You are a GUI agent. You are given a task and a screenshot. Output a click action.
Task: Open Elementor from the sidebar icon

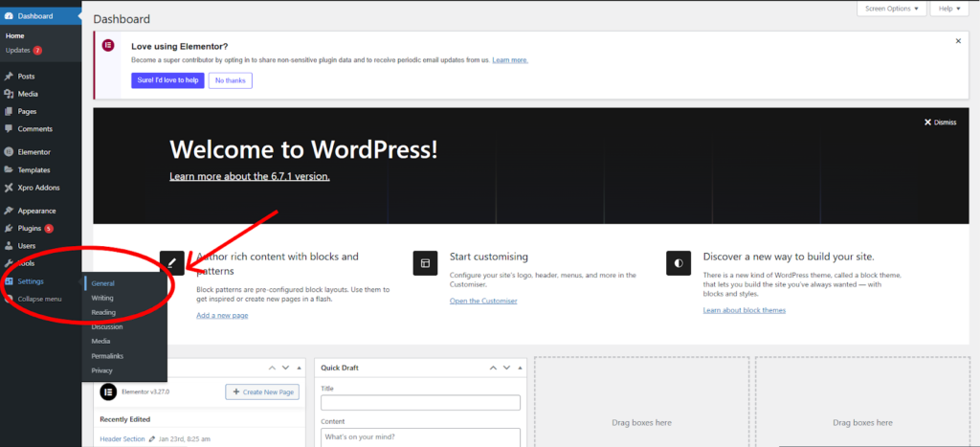pyautogui.click(x=9, y=151)
